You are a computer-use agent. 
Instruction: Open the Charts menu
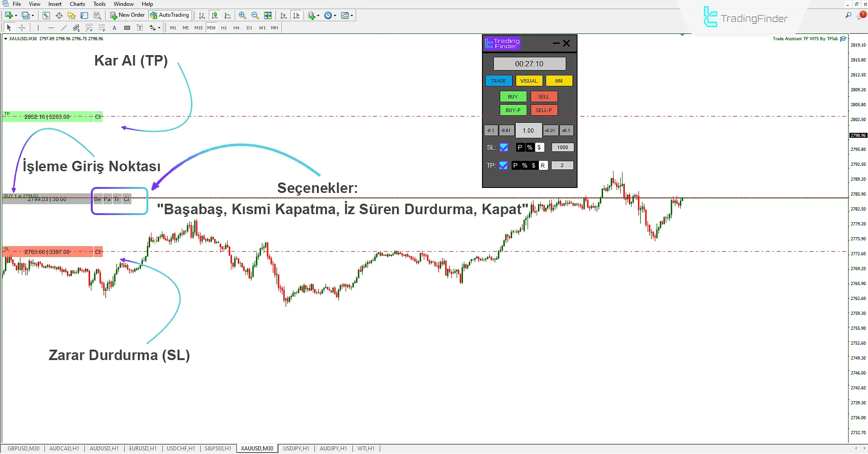(x=77, y=4)
